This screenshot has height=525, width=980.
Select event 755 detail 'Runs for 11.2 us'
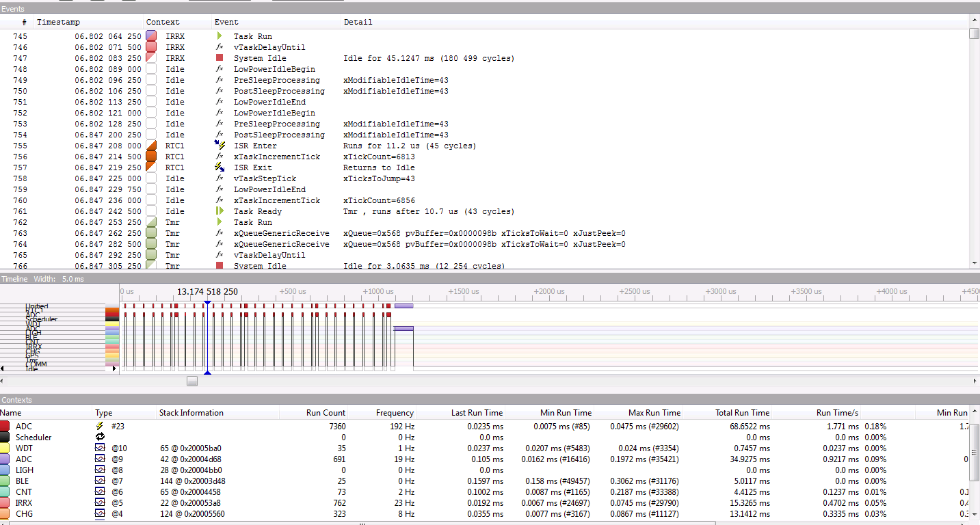pos(410,146)
